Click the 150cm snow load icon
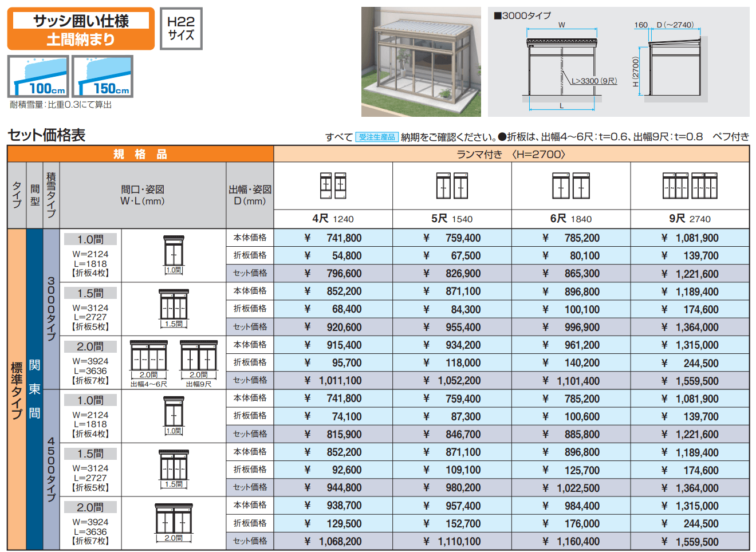 click(103, 76)
